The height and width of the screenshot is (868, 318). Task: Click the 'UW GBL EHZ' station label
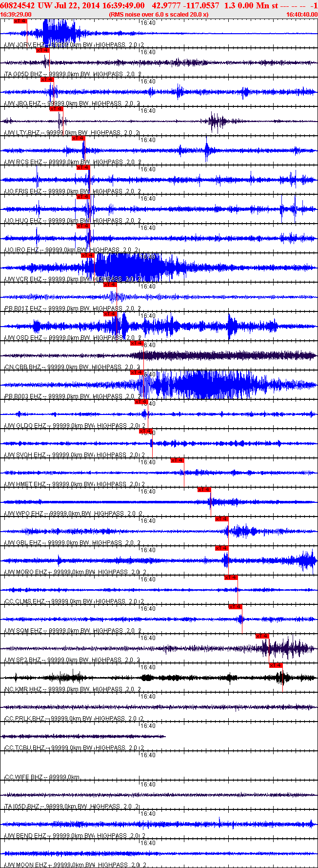23,543
